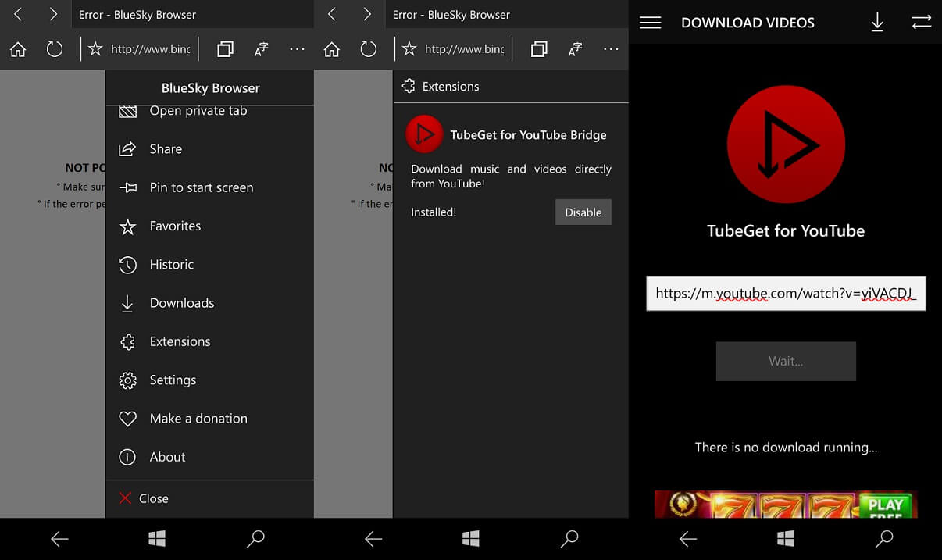Click the swap arrows icon in TubeGet header
The width and height of the screenshot is (942, 560).
point(922,23)
